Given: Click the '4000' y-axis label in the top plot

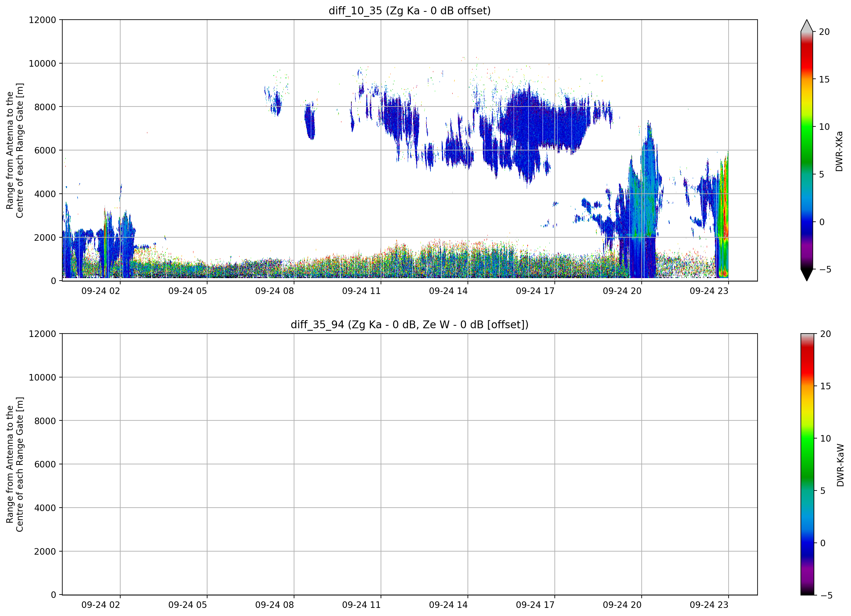Looking at the screenshot, I should pos(45,194).
